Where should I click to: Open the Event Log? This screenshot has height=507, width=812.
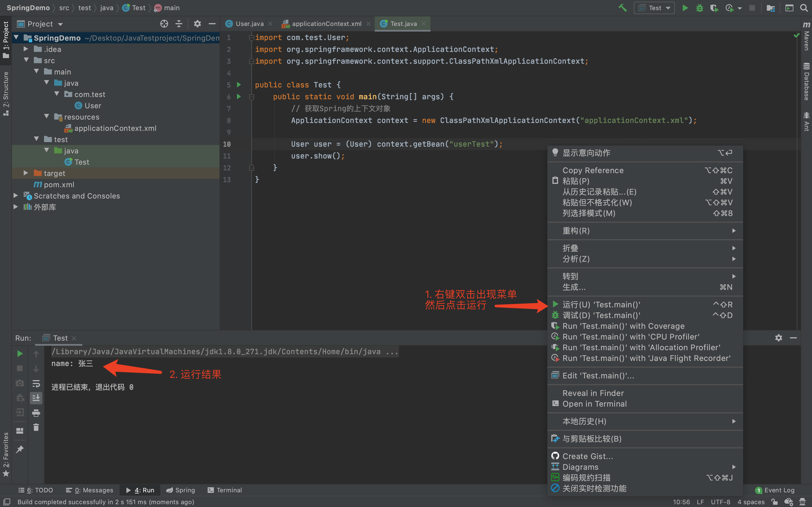click(x=775, y=490)
